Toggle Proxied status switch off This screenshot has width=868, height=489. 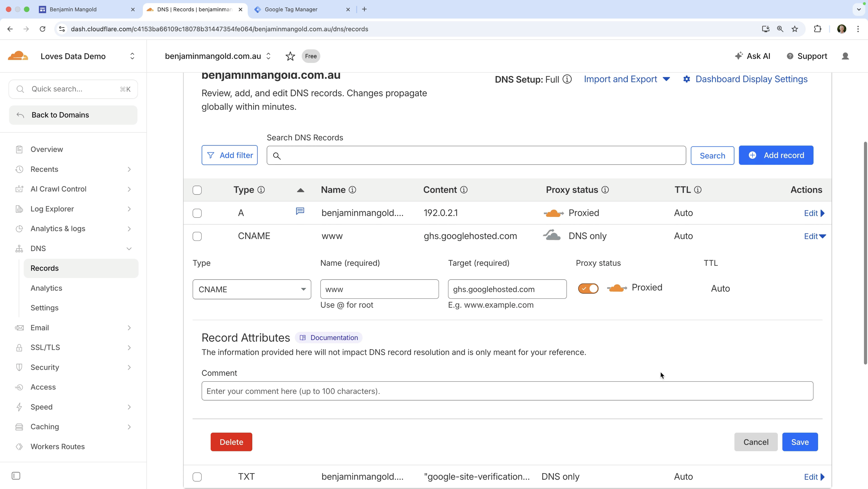(x=588, y=289)
